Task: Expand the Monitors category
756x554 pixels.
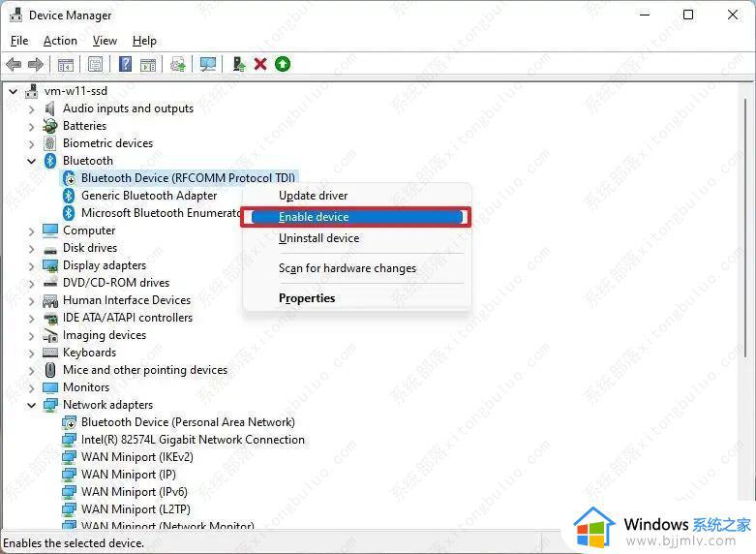Action: 32,388
